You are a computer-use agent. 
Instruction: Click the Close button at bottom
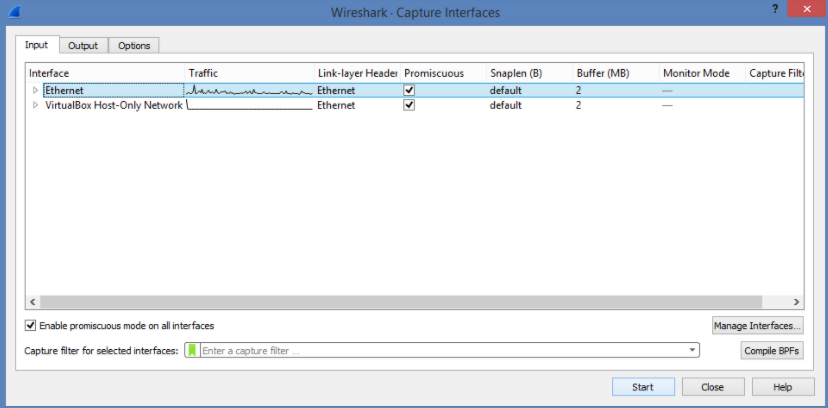(x=712, y=387)
